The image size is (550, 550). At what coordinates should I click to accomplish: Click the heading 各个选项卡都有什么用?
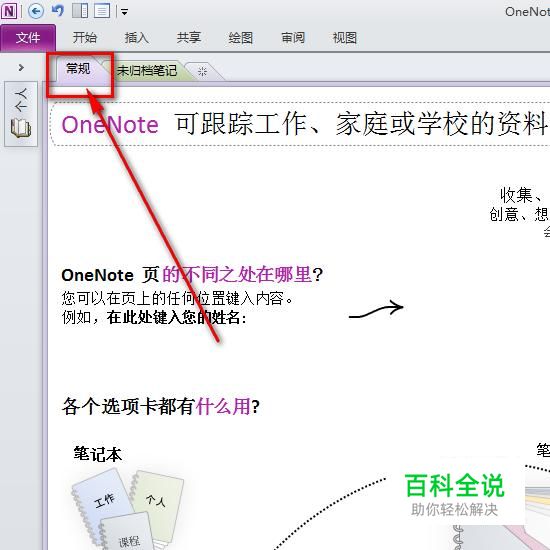(161, 407)
